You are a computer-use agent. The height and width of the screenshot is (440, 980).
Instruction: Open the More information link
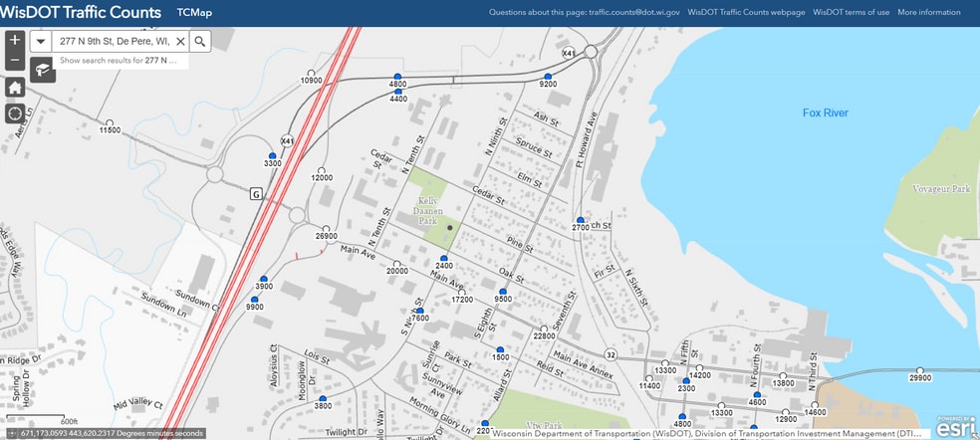point(928,13)
